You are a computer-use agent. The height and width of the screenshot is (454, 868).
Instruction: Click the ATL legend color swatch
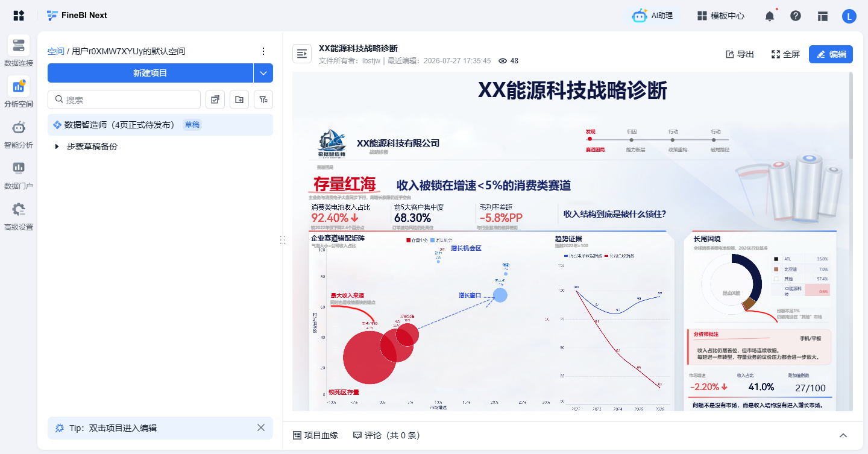pos(776,259)
